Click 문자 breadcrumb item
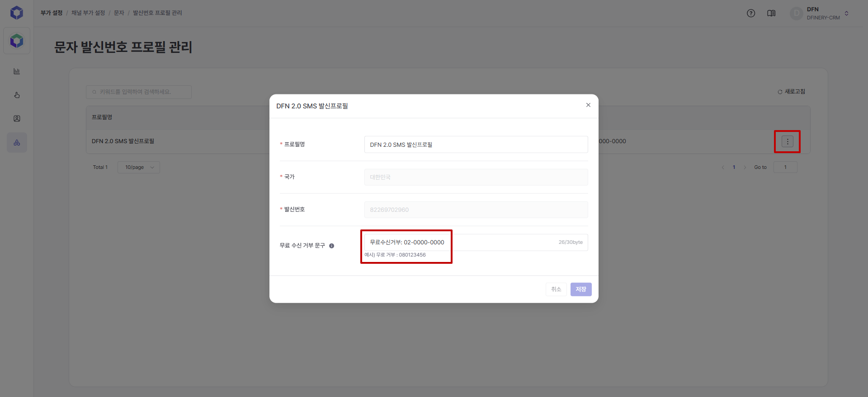 (x=119, y=13)
